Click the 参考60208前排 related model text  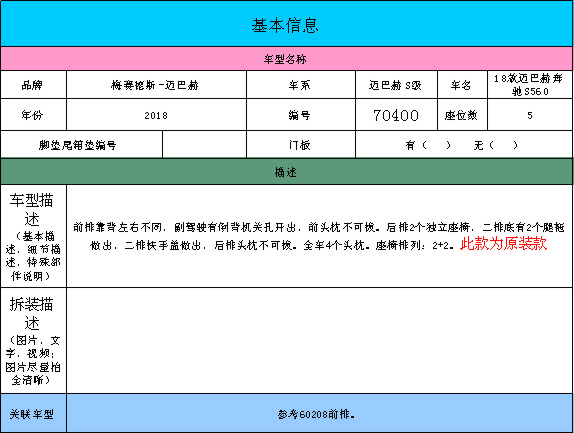(x=316, y=414)
